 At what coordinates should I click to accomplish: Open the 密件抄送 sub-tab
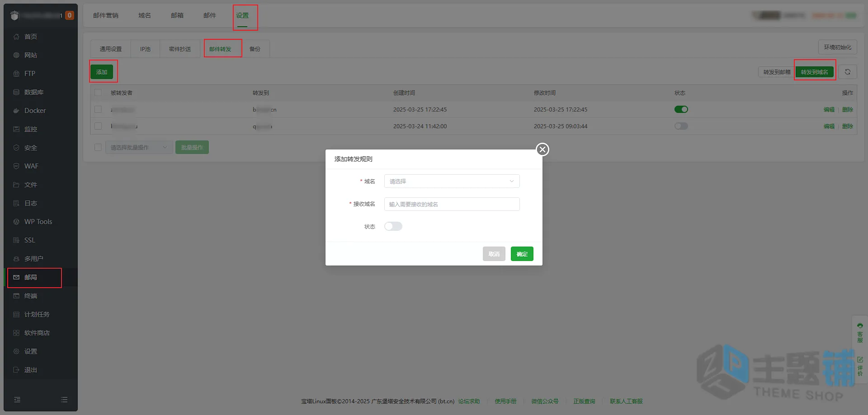(x=180, y=49)
